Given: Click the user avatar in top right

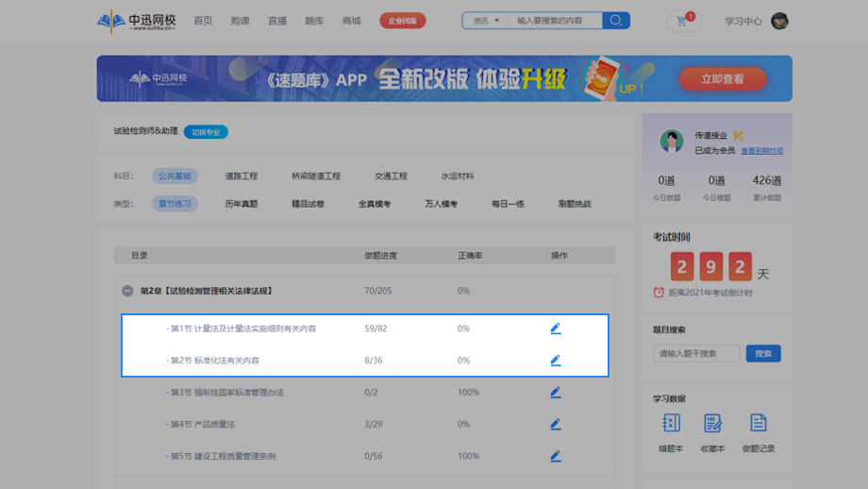Looking at the screenshot, I should tap(779, 21).
